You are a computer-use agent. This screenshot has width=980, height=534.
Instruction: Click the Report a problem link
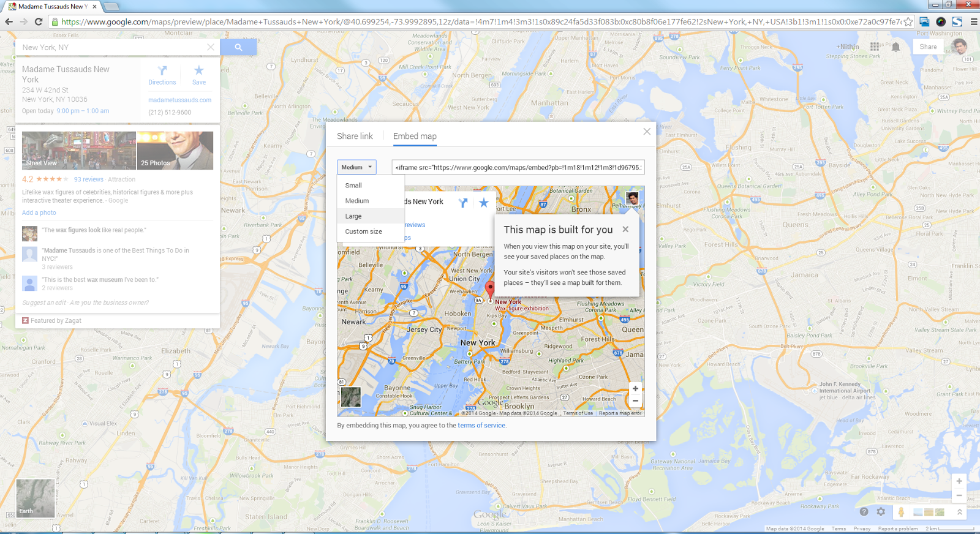(898, 528)
